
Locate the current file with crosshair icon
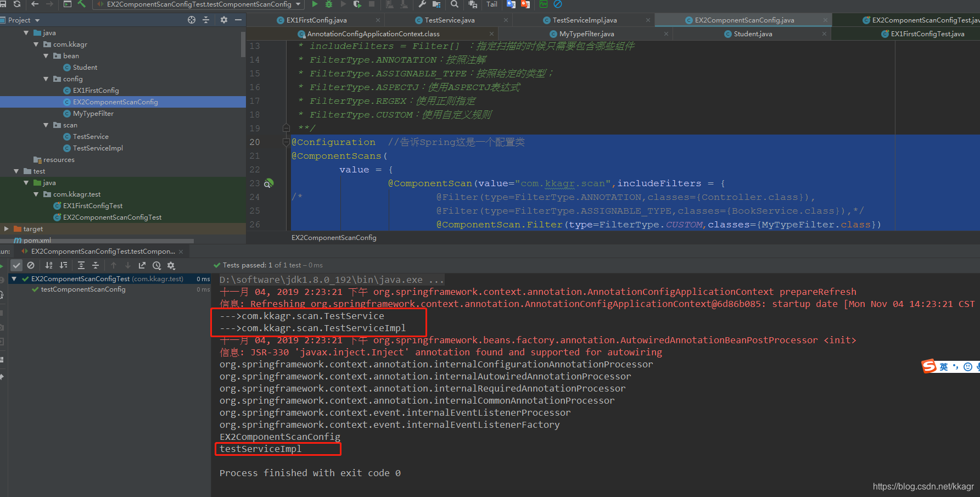tap(192, 20)
